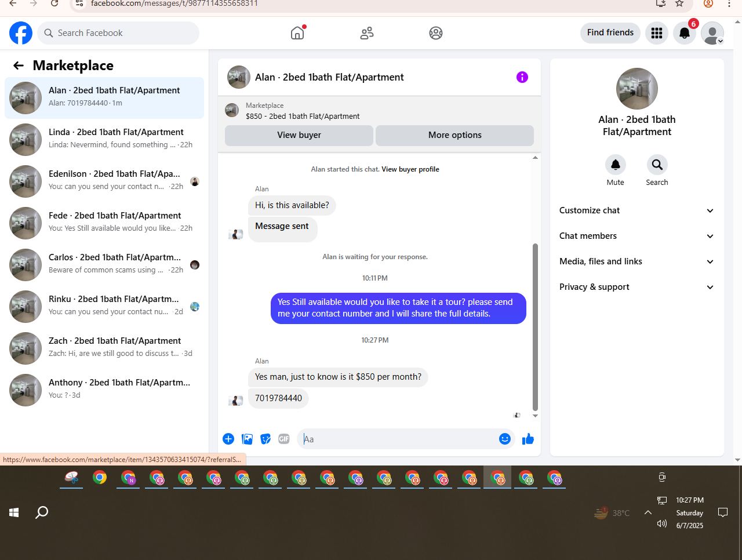Click the blue 'Yes Still available' message
The height and width of the screenshot is (560, 742).
tap(398, 308)
